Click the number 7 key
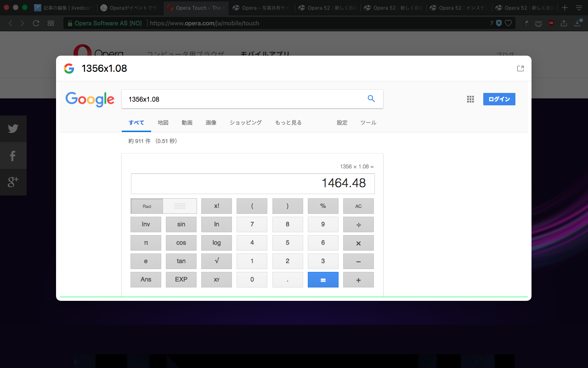588x368 pixels. click(x=252, y=224)
